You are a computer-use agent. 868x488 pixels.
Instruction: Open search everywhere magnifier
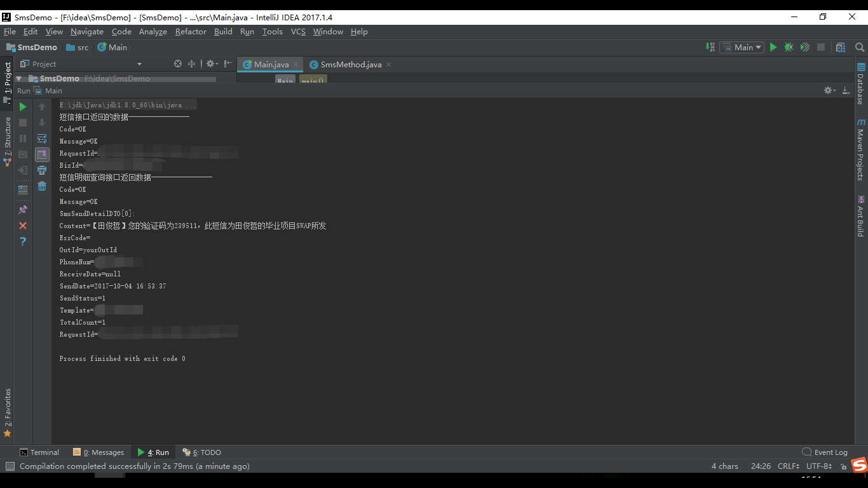click(860, 47)
